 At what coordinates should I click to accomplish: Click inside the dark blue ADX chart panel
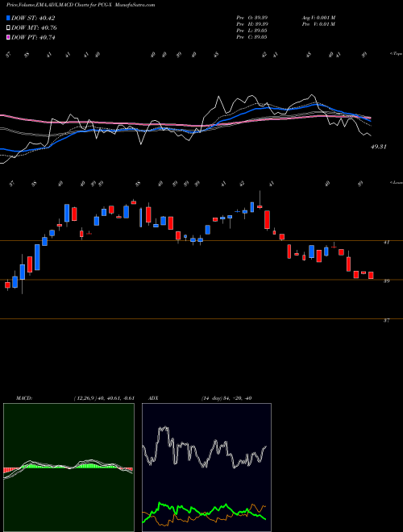click(x=206, y=468)
